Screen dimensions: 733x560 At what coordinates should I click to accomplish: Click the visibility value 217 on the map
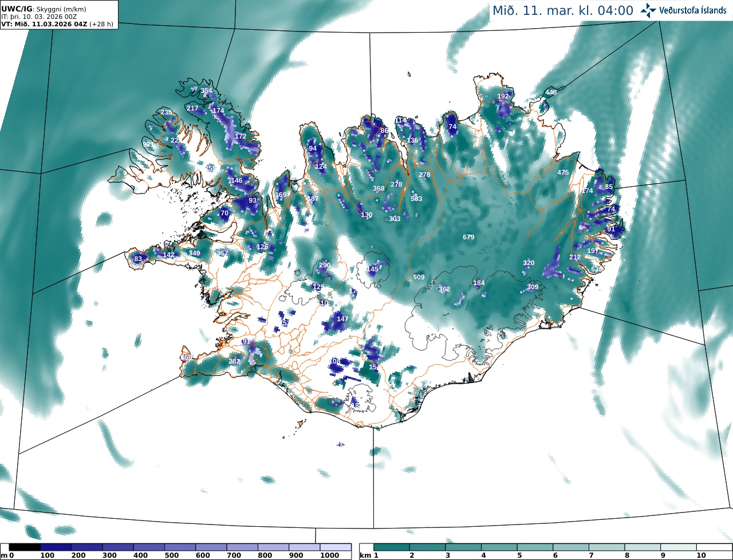point(192,108)
